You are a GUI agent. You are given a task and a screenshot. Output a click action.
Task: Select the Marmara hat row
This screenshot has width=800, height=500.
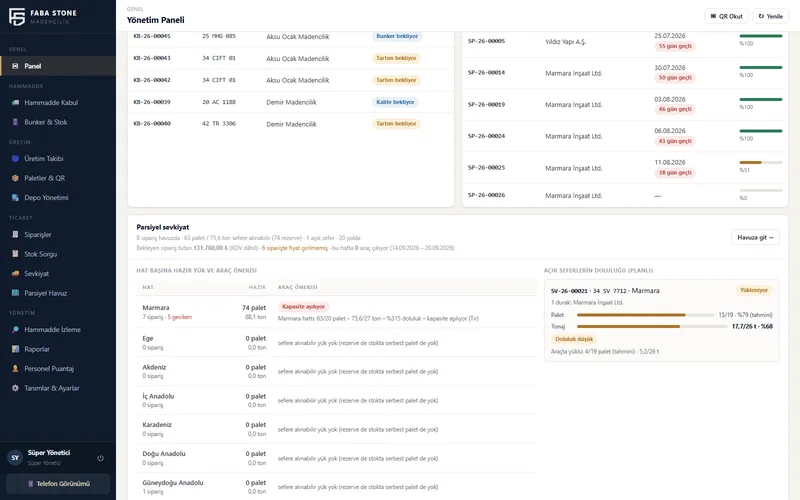point(336,312)
